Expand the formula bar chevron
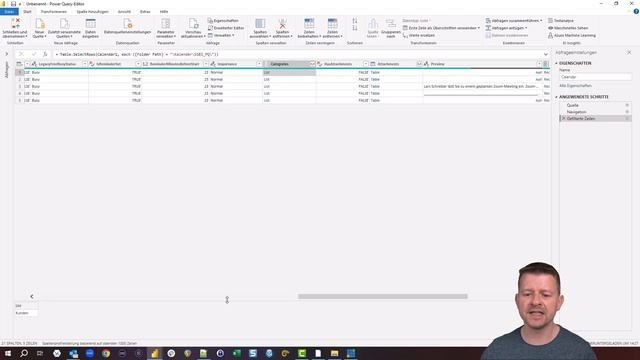 point(546,54)
